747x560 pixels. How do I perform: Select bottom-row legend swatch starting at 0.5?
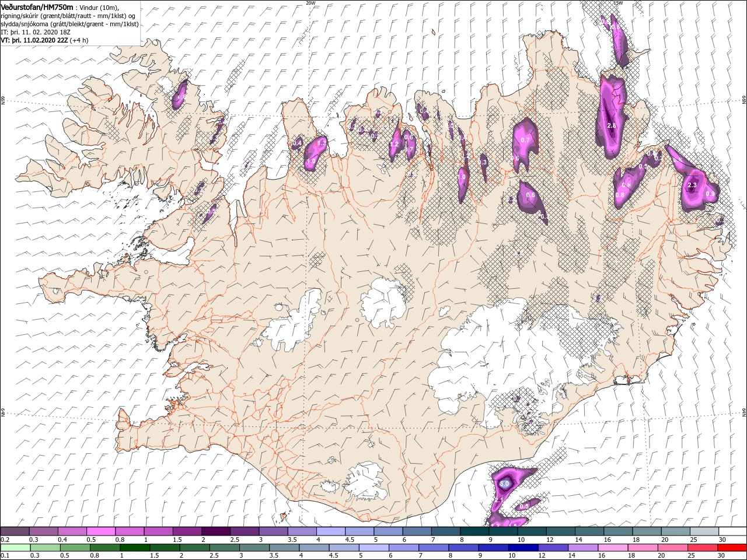pyautogui.click(x=75, y=548)
